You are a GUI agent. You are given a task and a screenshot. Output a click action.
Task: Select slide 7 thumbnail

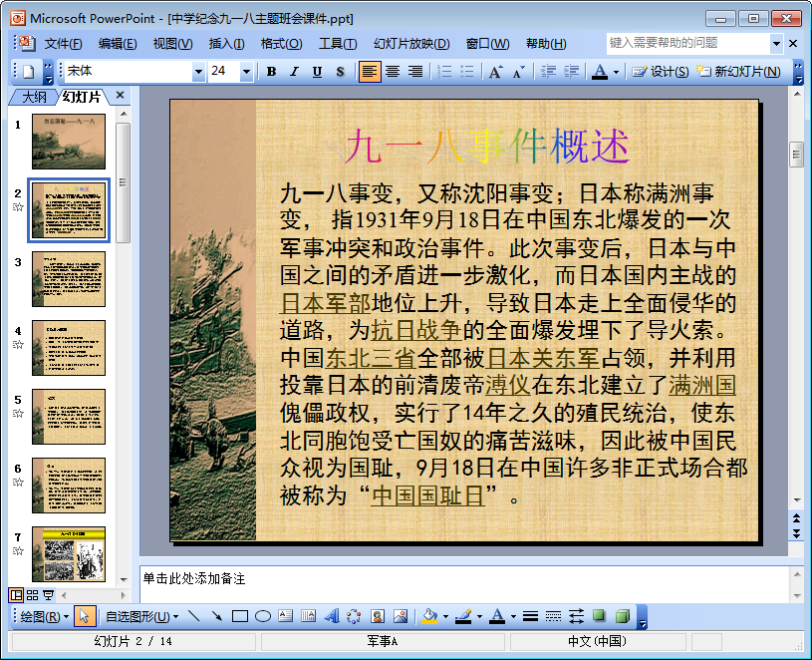(69, 554)
